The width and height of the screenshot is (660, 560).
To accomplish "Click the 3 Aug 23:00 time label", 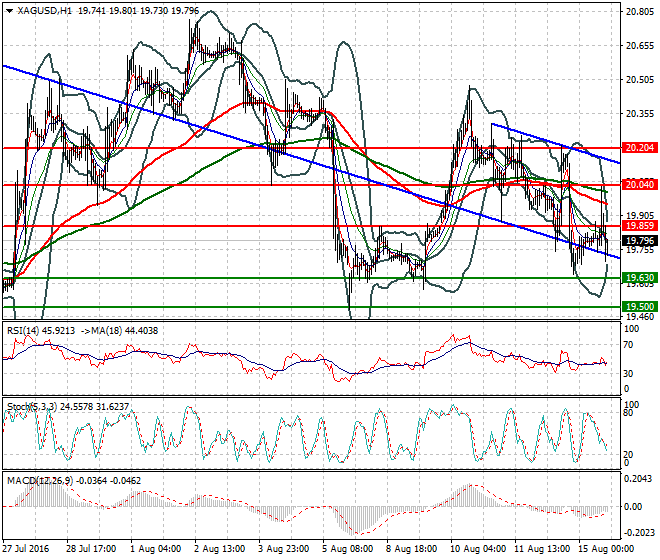I will pyautogui.click(x=283, y=549).
